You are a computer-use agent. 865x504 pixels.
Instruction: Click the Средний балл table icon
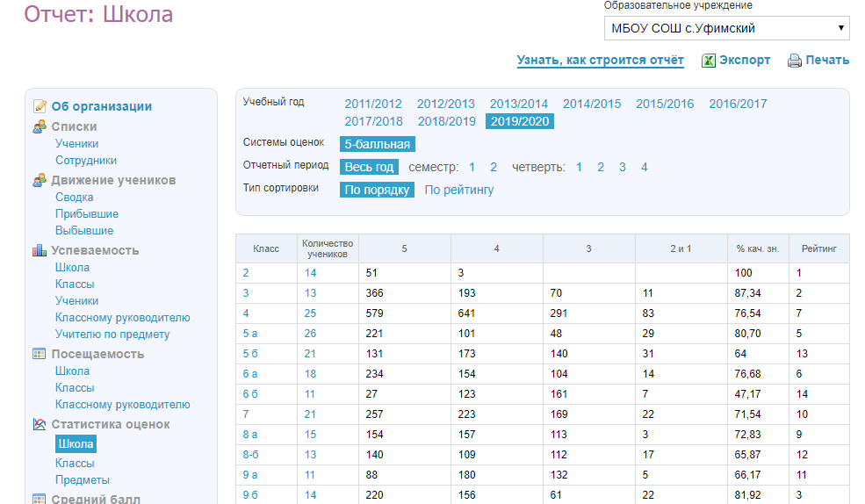(40, 499)
